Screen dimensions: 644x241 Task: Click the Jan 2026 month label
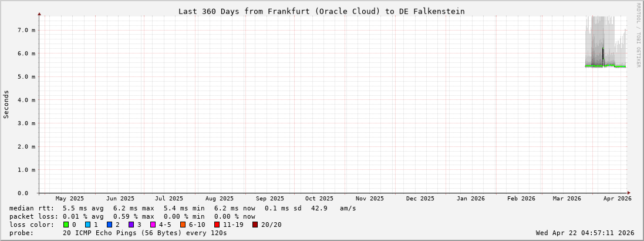point(470,199)
